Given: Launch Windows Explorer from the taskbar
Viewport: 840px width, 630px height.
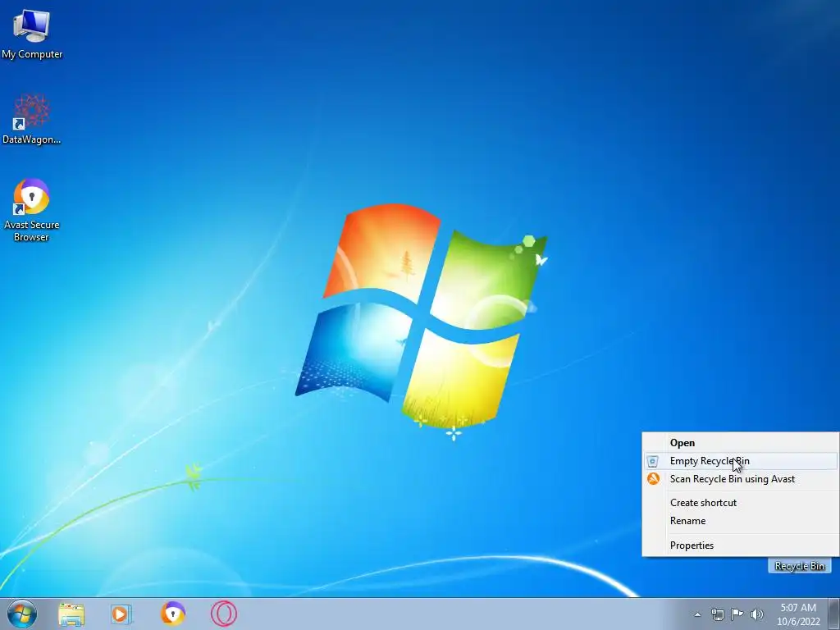Looking at the screenshot, I should click(71, 614).
